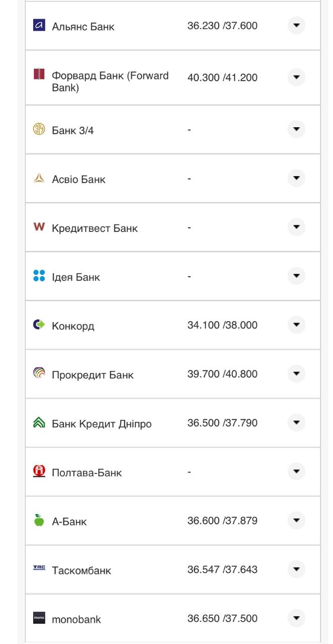The height and width of the screenshot is (644, 333).
Task: Expand the Форвард Банк dropdown arrow
Action: [296, 77]
